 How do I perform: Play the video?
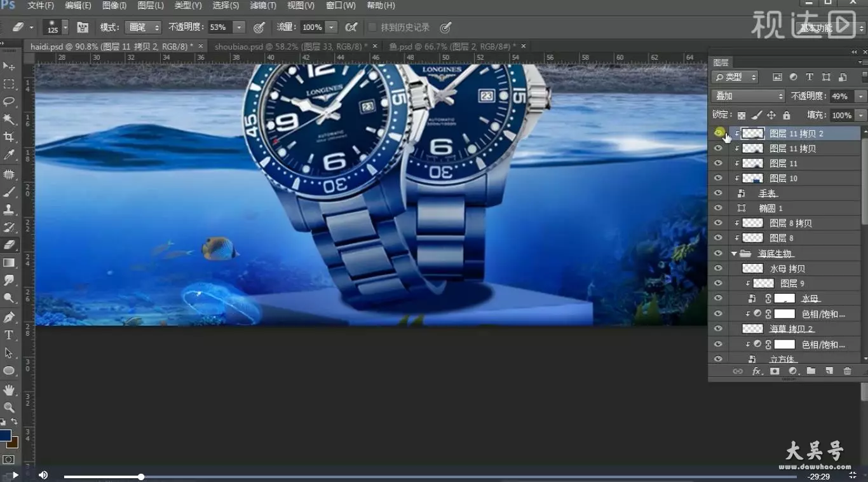pyautogui.click(x=15, y=474)
